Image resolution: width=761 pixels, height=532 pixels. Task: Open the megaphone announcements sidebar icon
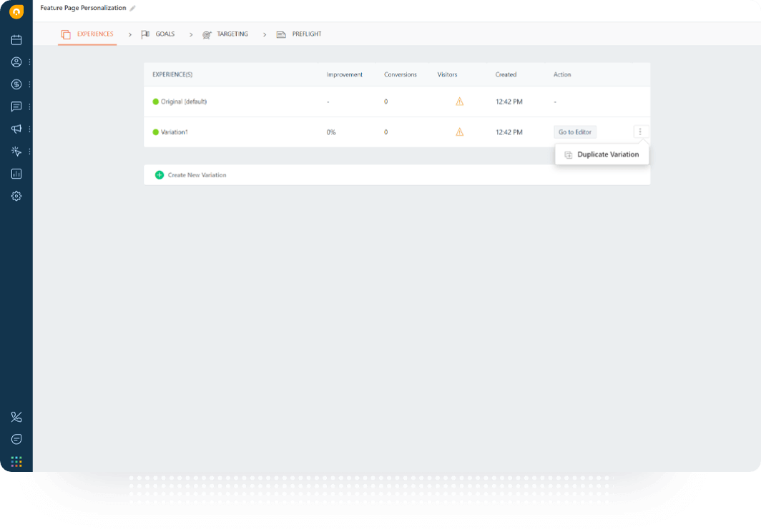pyautogui.click(x=16, y=129)
